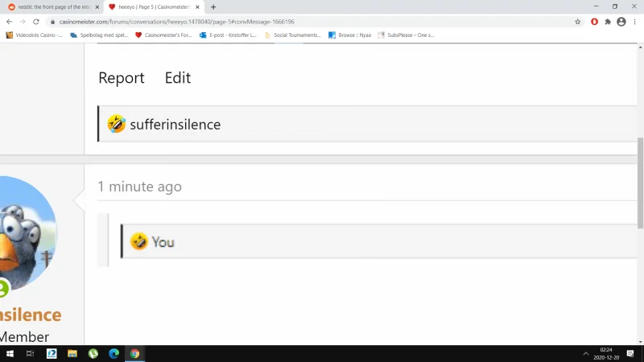This screenshot has height=362, width=644.
Task: Show hidden system tray icons
Action: pos(586,353)
